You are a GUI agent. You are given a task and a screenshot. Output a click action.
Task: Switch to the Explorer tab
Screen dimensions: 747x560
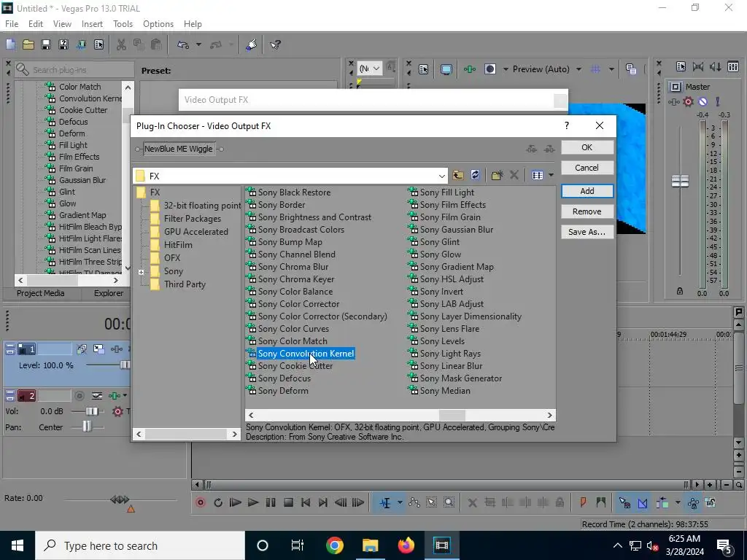(x=109, y=293)
